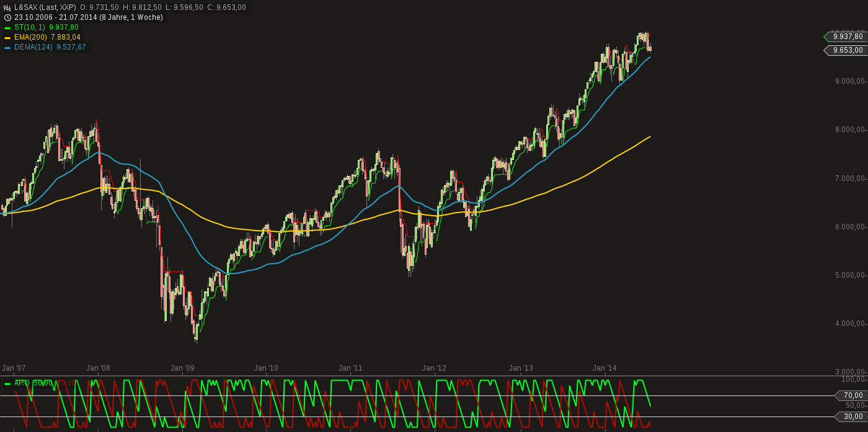Click the green 9.937,80 price marker

click(846, 37)
